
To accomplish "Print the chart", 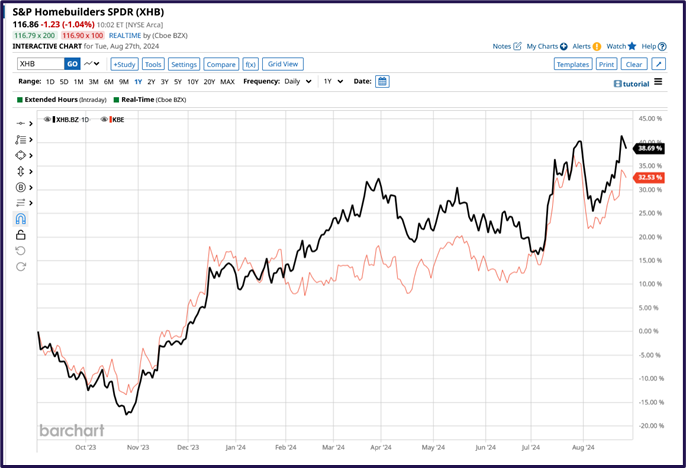I will [606, 64].
